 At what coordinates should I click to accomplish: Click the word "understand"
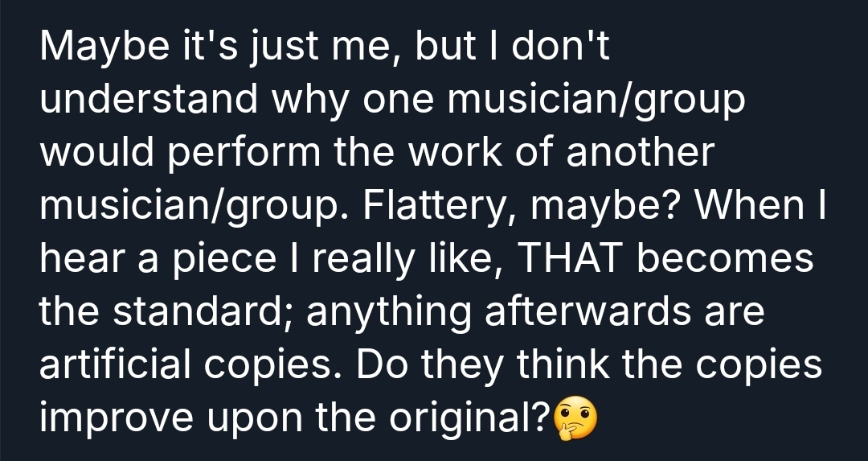click(x=149, y=100)
